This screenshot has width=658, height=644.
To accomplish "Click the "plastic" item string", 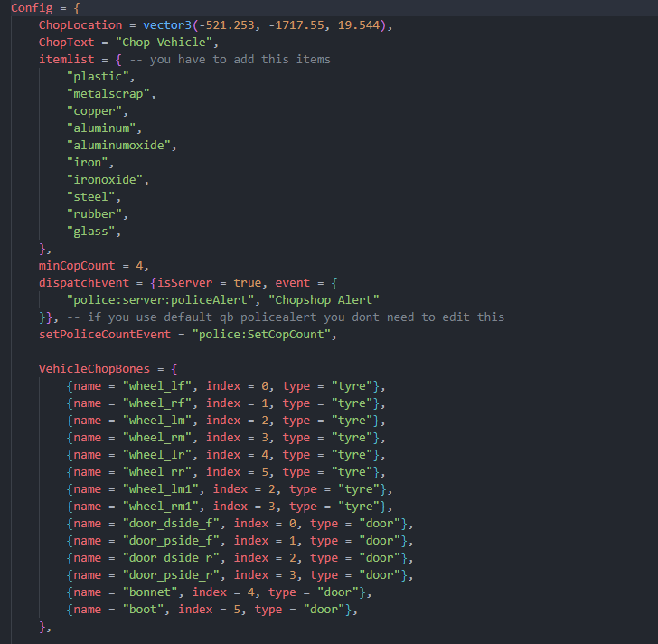I will [98, 76].
